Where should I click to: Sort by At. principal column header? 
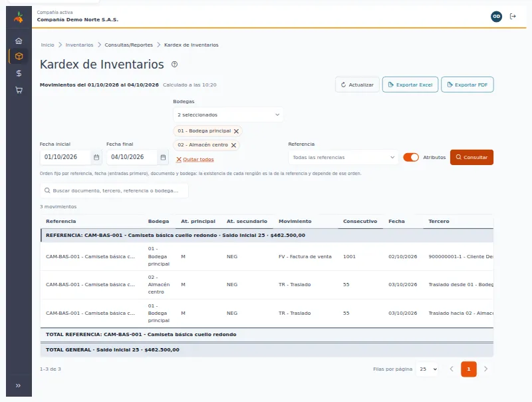(198, 222)
